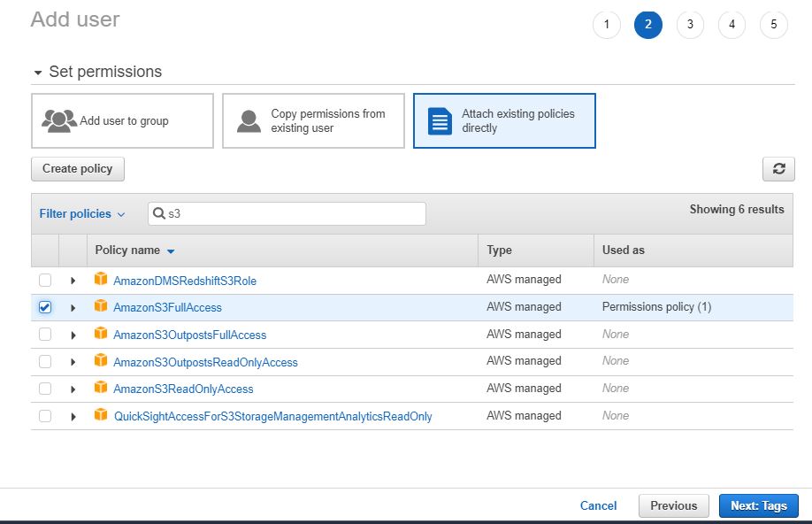Click step 3 circle in the progress indicator
The height and width of the screenshot is (524, 812).
coord(690,25)
